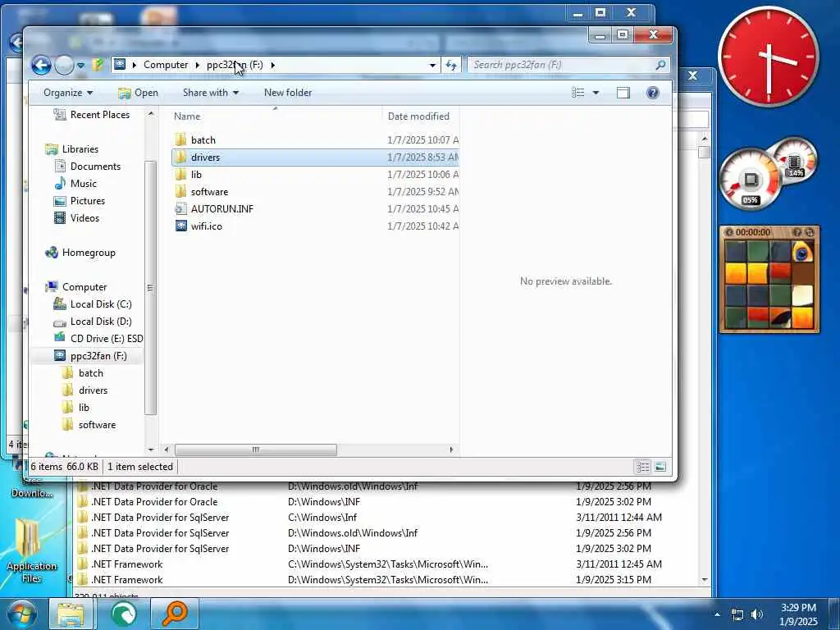
Task: Select the batch folder in file list
Action: [x=203, y=140]
